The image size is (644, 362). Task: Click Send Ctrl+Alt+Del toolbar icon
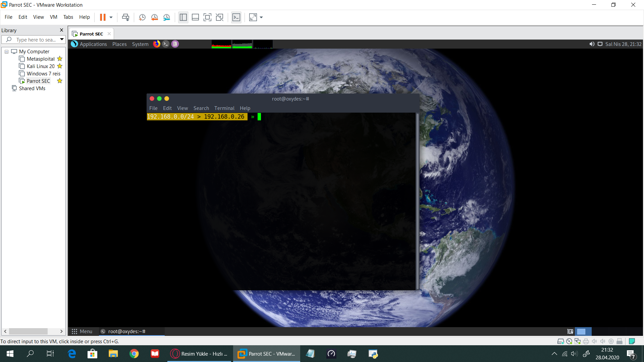click(125, 17)
